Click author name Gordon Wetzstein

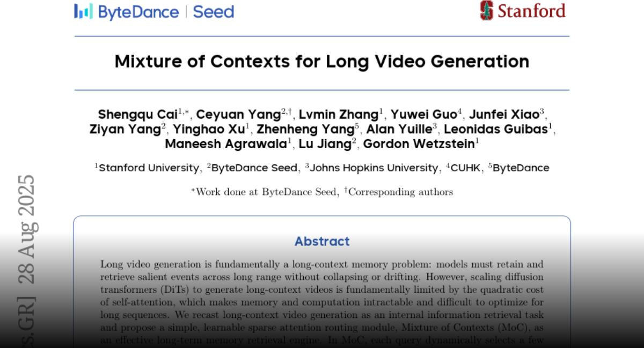[x=419, y=144]
